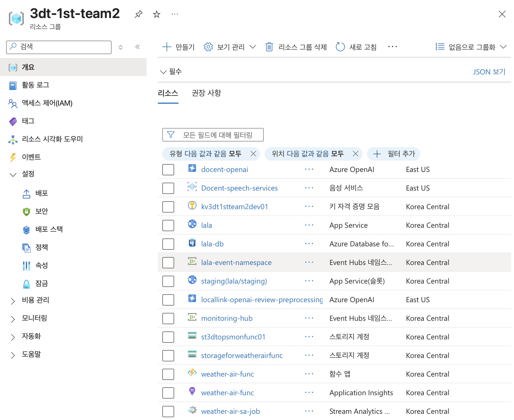The height and width of the screenshot is (420, 514).
Task: Tick the lala-event-namespace checkbox
Action: pyautogui.click(x=168, y=263)
